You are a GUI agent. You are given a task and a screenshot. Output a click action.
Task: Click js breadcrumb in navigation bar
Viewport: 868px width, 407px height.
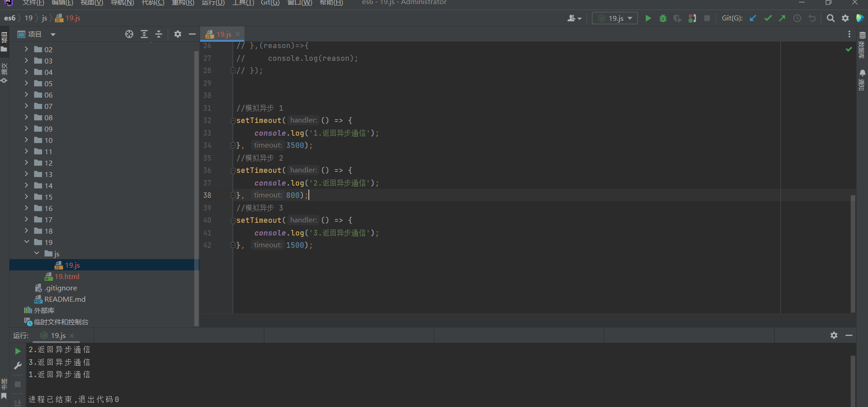coord(44,18)
